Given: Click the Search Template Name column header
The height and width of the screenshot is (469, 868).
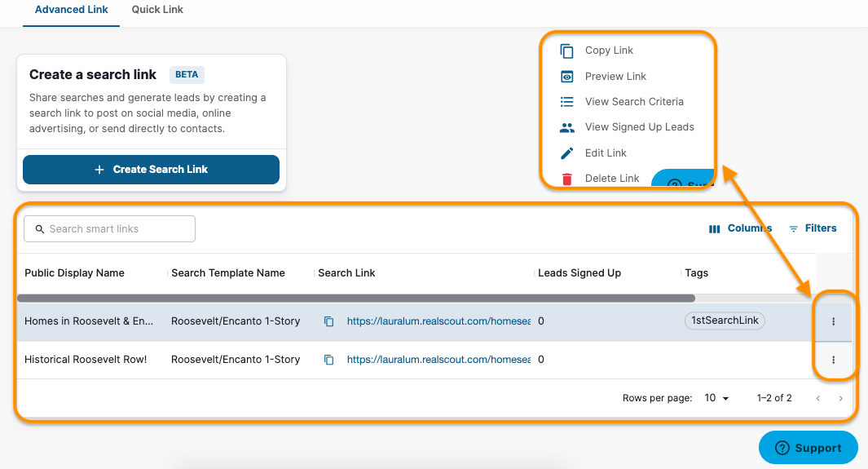Looking at the screenshot, I should [x=228, y=273].
